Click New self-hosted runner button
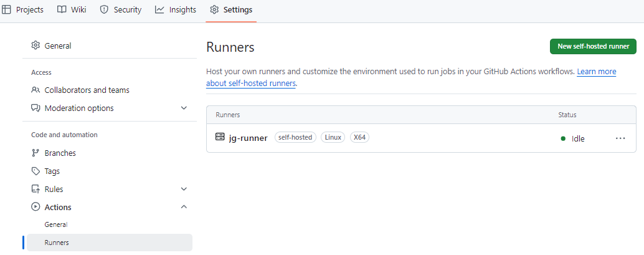This screenshot has height=255, width=644. click(593, 47)
